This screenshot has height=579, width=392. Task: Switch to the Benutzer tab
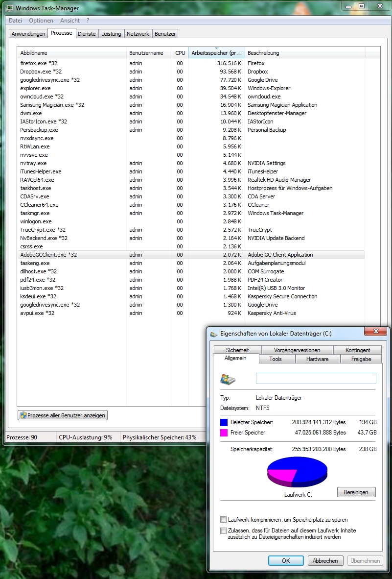click(165, 34)
